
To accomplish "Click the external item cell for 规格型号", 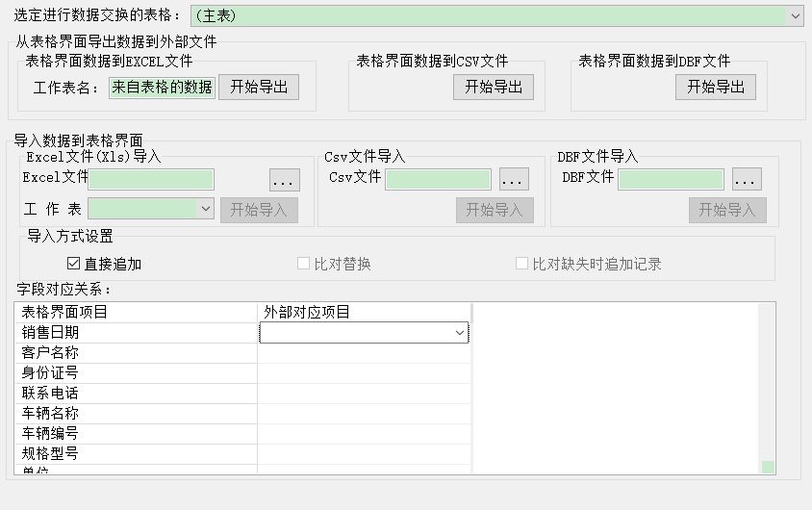I will pyautogui.click(x=364, y=454).
